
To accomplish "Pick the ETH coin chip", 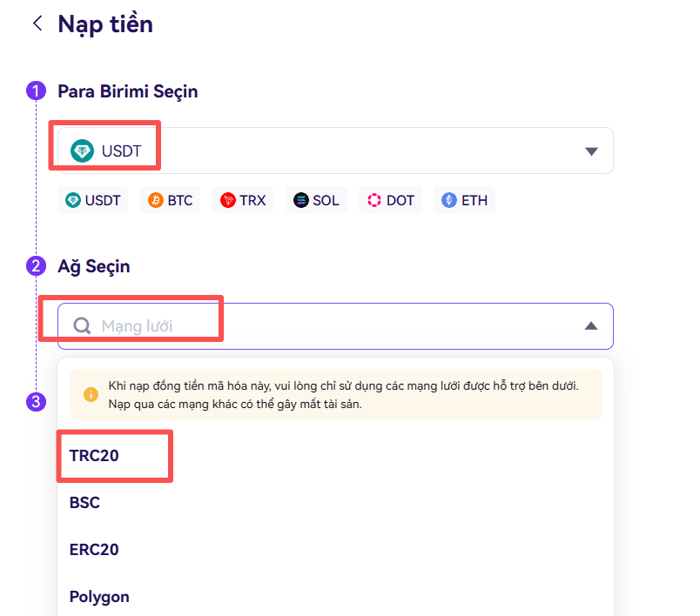I will pos(464,200).
